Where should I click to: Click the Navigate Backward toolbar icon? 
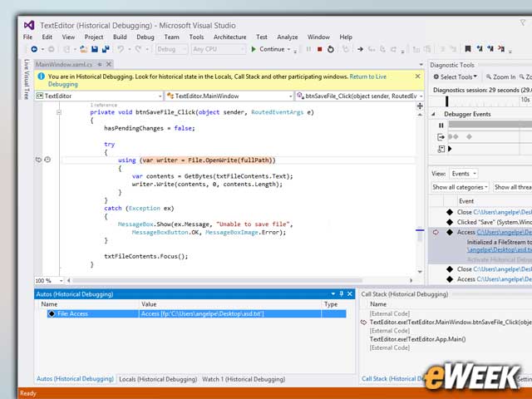[x=34, y=49]
